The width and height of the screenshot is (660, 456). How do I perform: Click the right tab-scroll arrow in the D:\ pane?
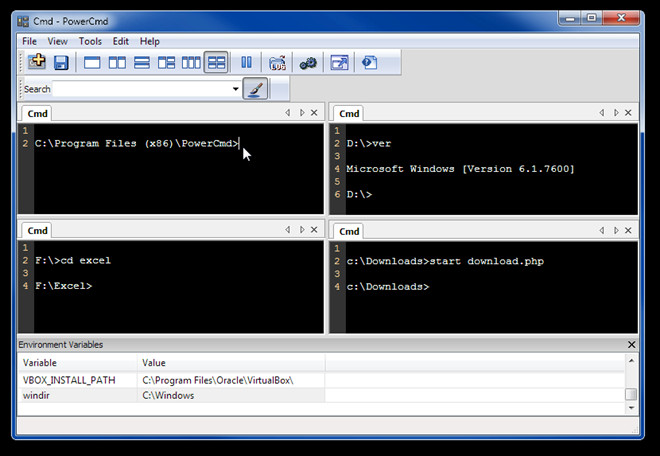[615, 113]
